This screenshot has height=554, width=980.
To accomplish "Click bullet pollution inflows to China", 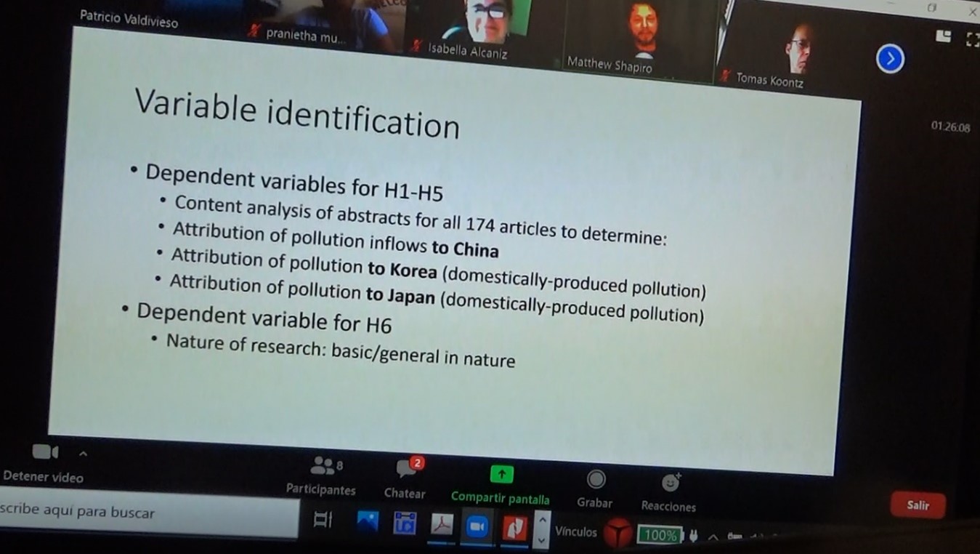I will point(335,241).
